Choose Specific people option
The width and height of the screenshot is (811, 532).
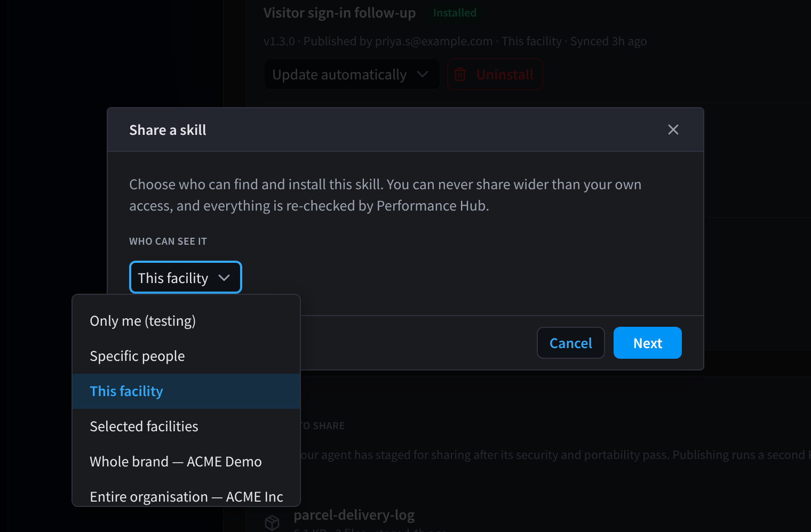pos(186,356)
